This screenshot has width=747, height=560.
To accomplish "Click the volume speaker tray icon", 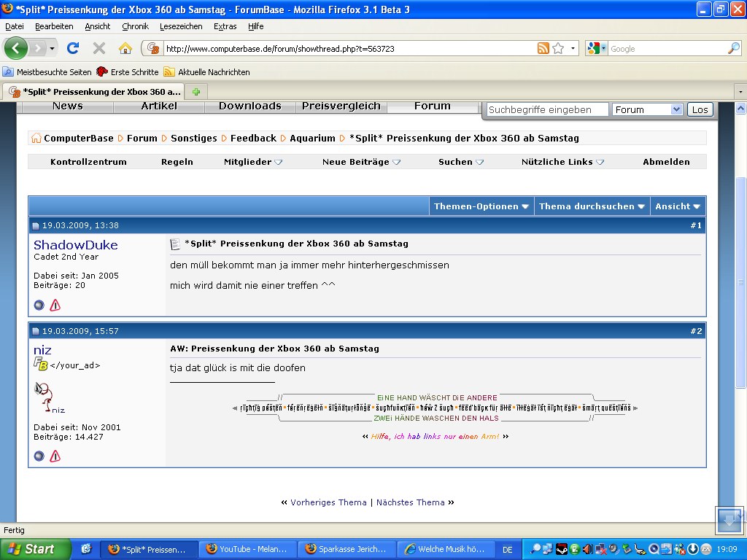I will (x=587, y=549).
